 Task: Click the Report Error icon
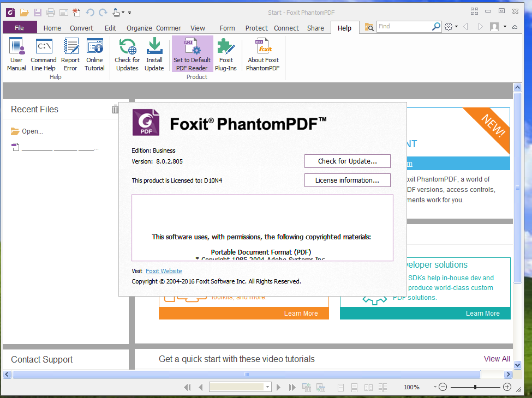(70, 54)
